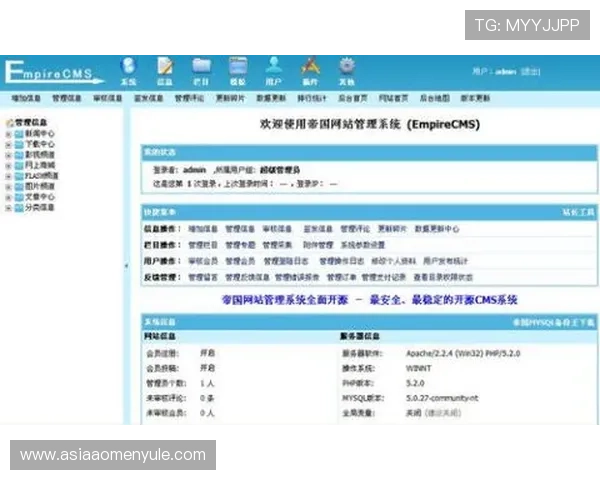Open 管理会员 in the 用户操作 row
Viewport: 600px width, 480px height.
(240, 261)
